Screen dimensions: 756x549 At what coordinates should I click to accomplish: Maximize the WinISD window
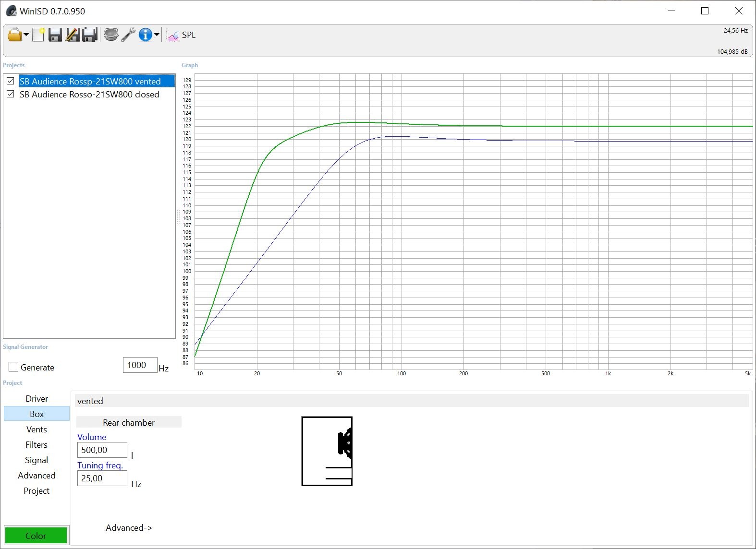click(x=705, y=11)
